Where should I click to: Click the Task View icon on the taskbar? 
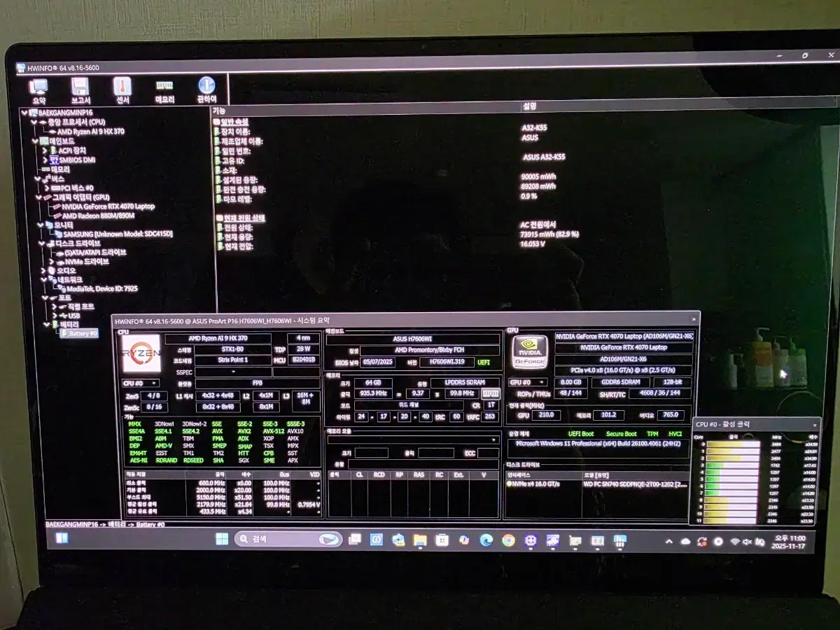pos(355,540)
